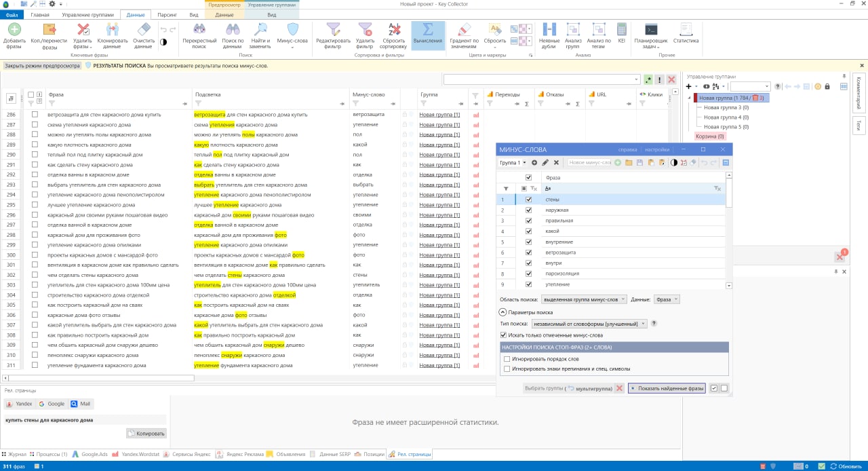Screen dimensions: 868x471
Task: Open the Область поиска dropdown
Action: tap(585, 299)
